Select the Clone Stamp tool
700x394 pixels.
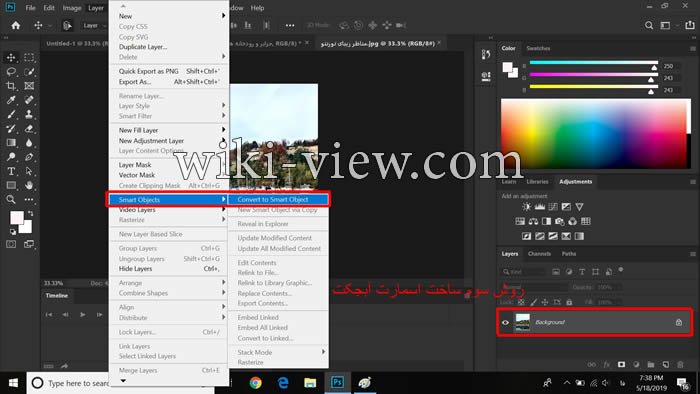pyautogui.click(x=29, y=114)
